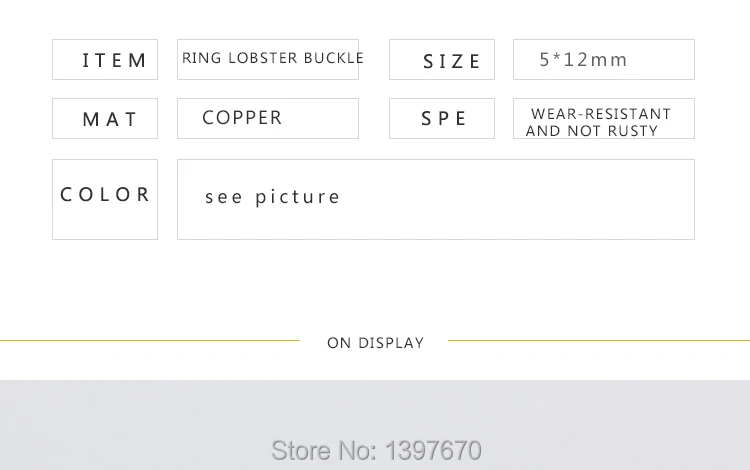The image size is (750, 470).
Task: Select the see picture text
Action: [272, 197]
